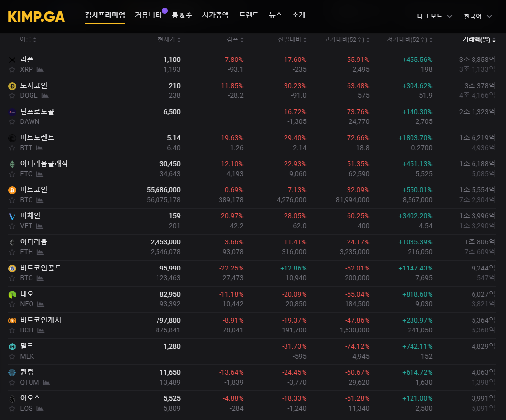This screenshot has height=420, width=506.
Task: Open the 롱 & 숏 nav tab
Action: point(182,15)
